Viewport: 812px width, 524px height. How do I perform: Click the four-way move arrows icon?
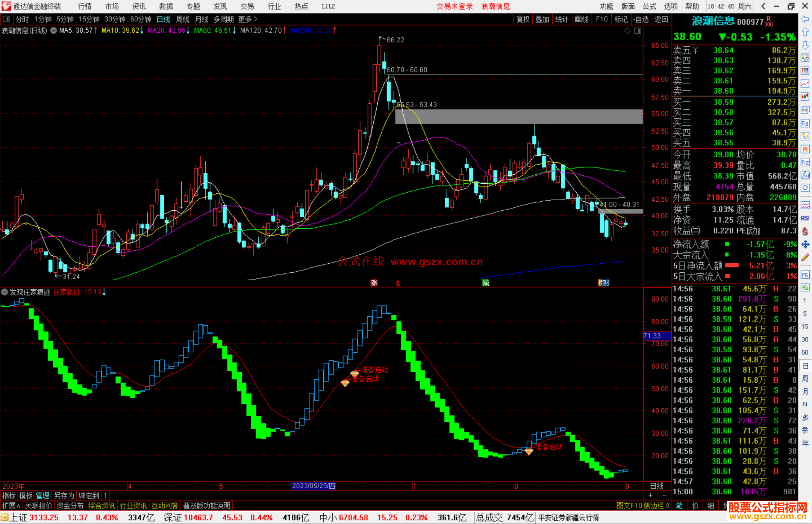(805, 245)
